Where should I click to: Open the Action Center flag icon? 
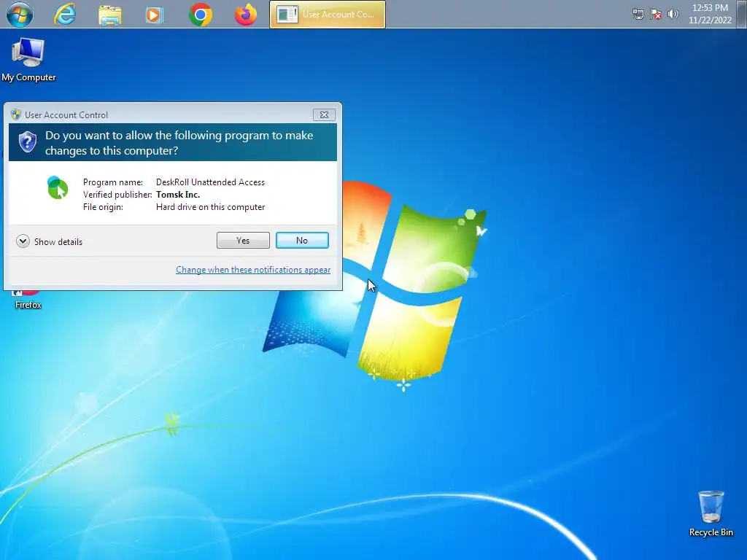point(656,15)
